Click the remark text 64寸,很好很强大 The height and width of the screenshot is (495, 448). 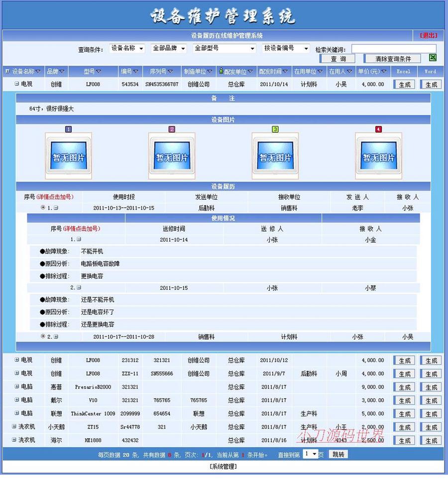51,109
